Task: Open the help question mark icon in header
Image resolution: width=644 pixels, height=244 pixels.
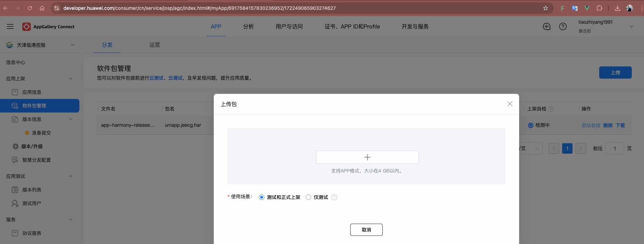Action: tap(563, 26)
